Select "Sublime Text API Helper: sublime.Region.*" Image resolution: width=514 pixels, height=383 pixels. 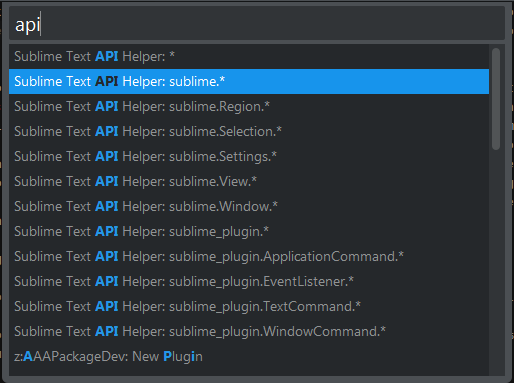[249, 106]
